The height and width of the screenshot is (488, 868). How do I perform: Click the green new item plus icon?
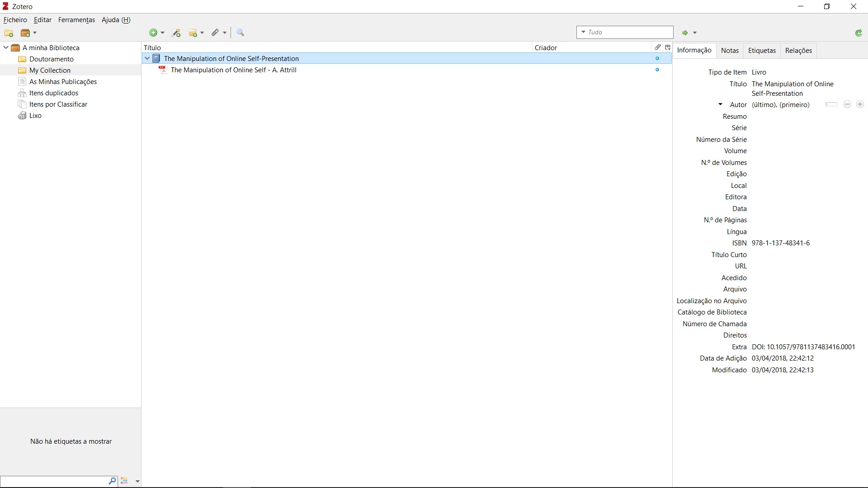153,33
